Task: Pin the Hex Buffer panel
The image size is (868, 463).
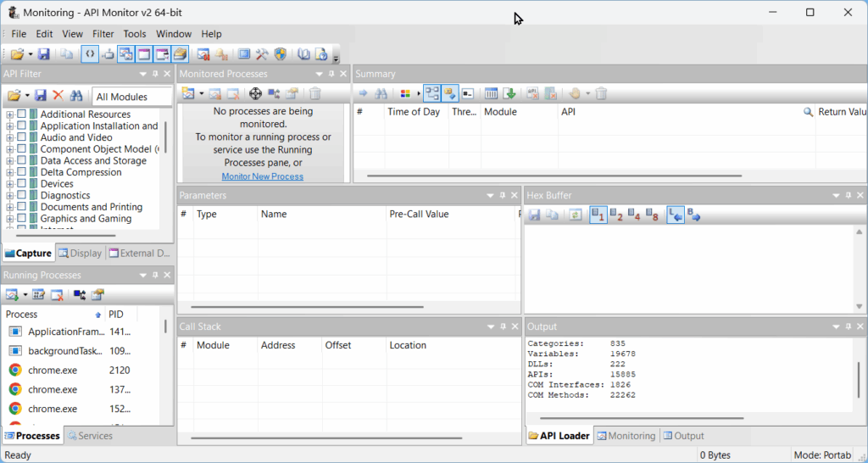Action: pyautogui.click(x=848, y=196)
